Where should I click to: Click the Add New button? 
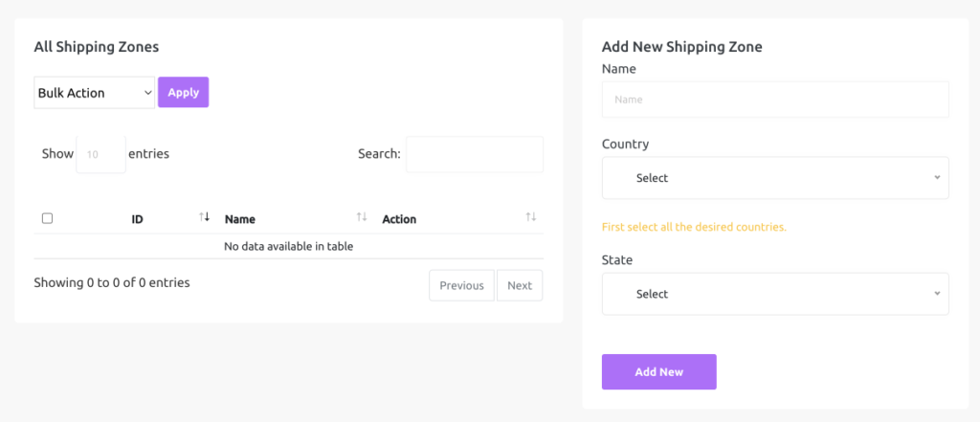coord(658,372)
